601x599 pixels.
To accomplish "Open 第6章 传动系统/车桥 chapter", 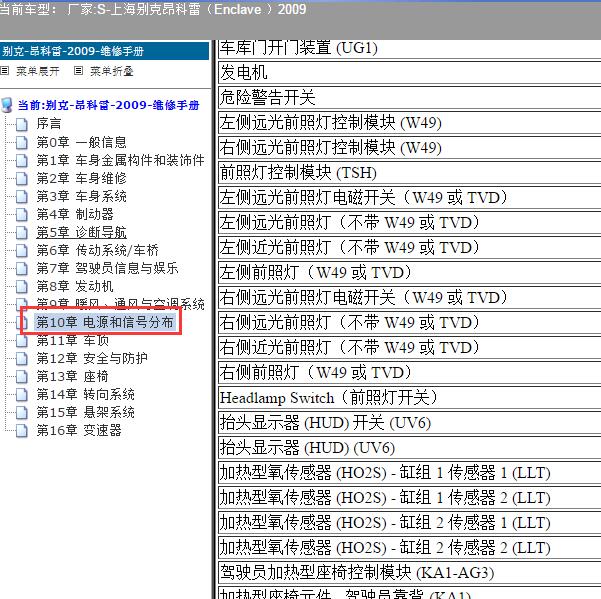I will point(97,250).
